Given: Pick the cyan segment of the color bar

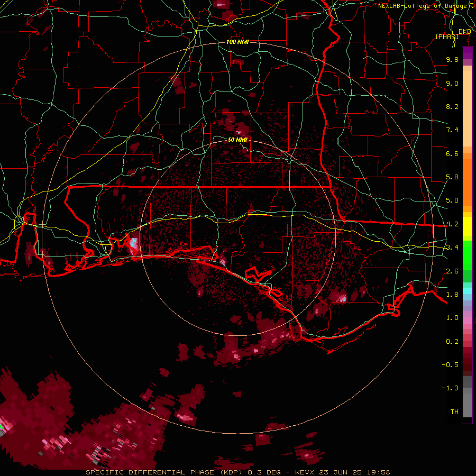Looking at the screenshot, I should (x=467, y=291).
